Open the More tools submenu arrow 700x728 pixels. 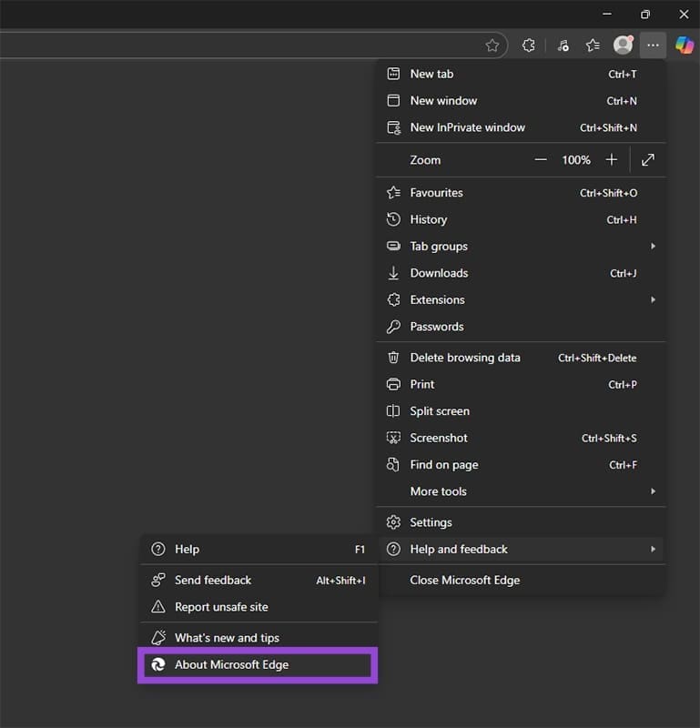(x=653, y=491)
